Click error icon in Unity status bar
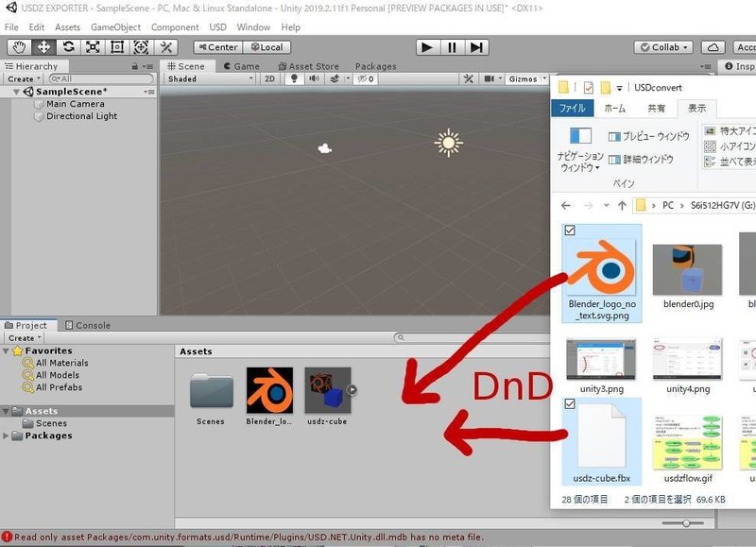Image resolution: width=756 pixels, height=547 pixels. tap(7, 537)
